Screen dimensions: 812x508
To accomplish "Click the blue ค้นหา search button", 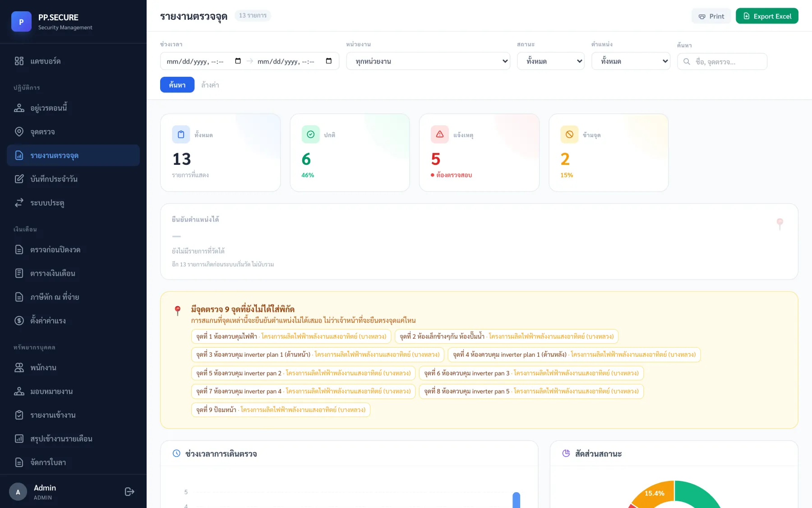I will point(177,85).
